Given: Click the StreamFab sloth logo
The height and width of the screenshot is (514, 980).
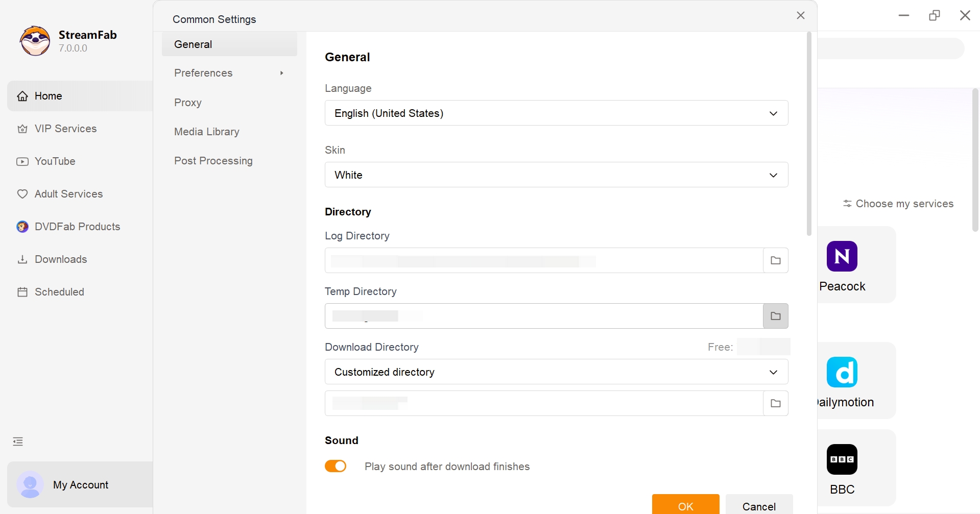Looking at the screenshot, I should click(x=35, y=41).
